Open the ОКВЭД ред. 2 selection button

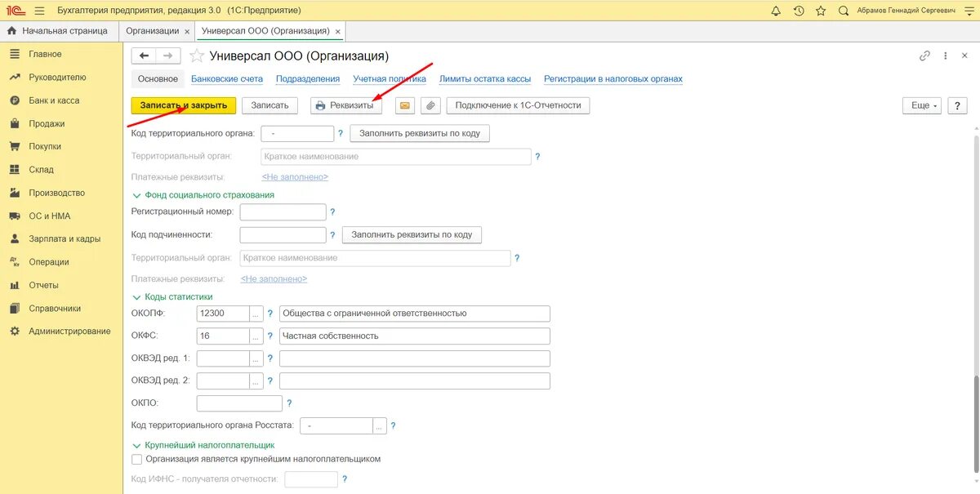256,381
